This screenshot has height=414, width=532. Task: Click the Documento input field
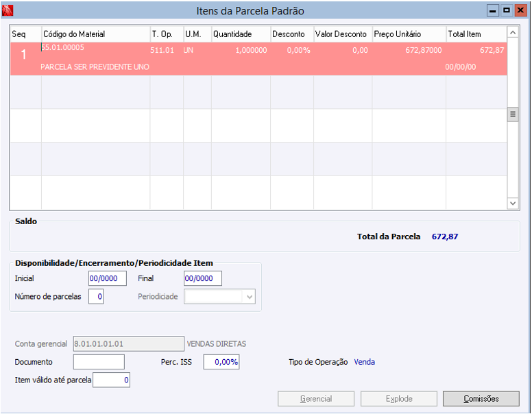pyautogui.click(x=99, y=362)
